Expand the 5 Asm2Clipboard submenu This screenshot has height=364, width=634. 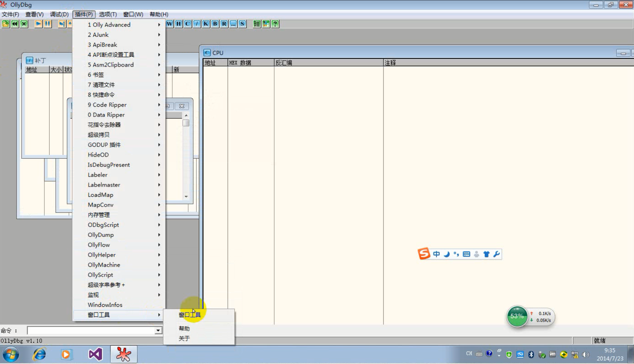pyautogui.click(x=119, y=65)
